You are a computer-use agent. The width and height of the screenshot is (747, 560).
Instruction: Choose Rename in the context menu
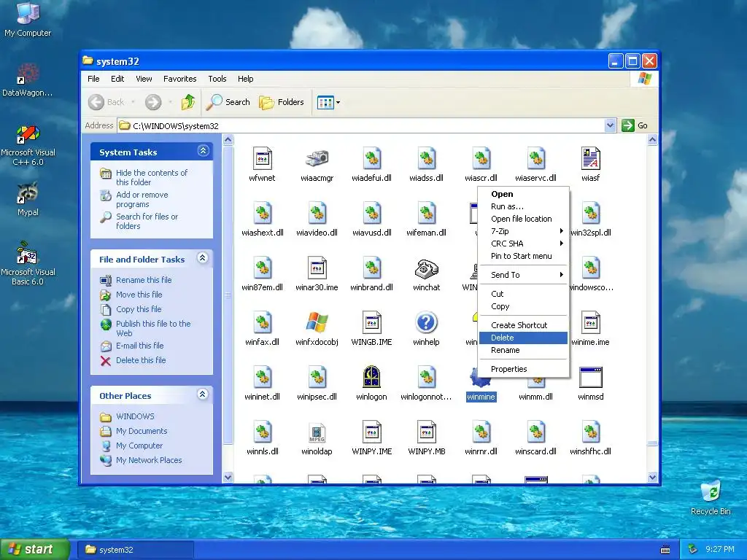tap(523, 350)
